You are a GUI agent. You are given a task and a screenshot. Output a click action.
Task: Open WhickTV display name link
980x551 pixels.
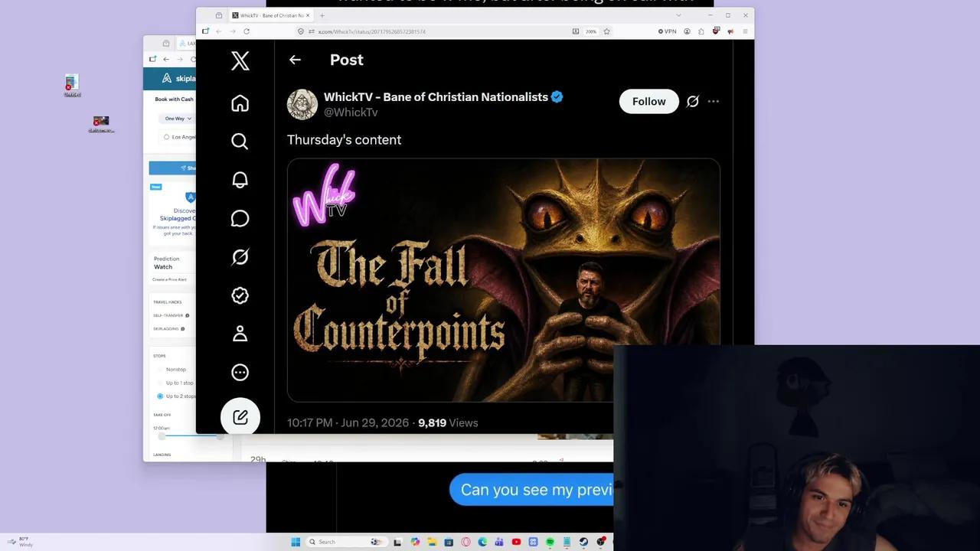436,96
